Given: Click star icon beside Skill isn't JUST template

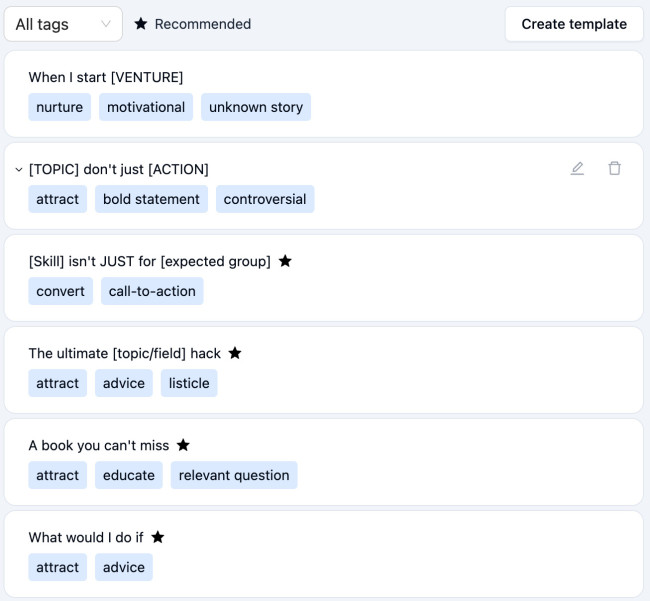Looking at the screenshot, I should tap(285, 261).
